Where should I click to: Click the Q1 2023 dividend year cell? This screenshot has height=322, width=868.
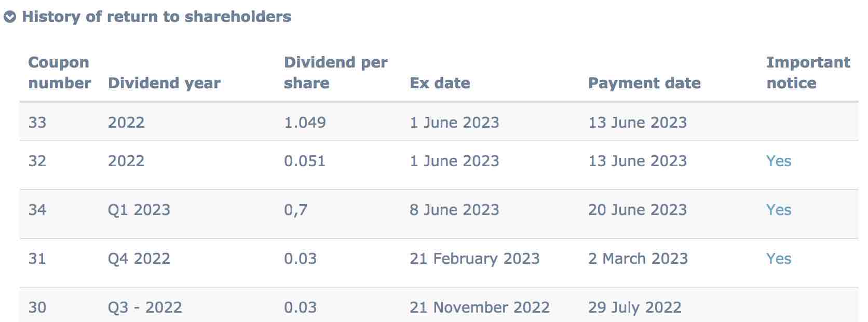139,210
